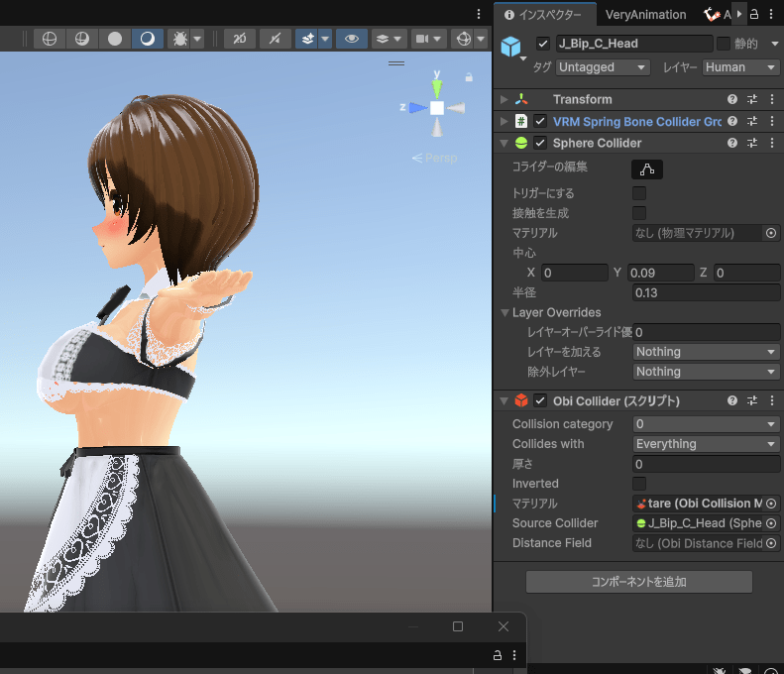The width and height of the screenshot is (784, 674).
Task: Select the unlit draw mode sphere icon
Action: [x=115, y=39]
